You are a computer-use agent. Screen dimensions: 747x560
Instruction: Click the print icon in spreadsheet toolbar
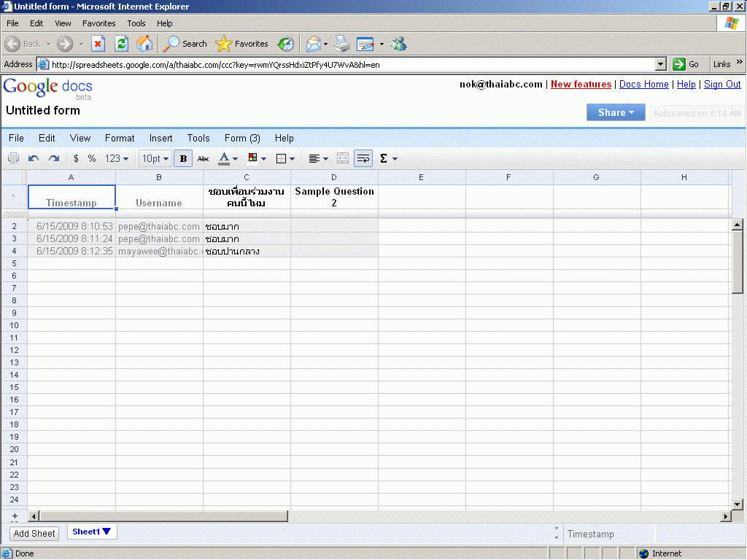pyautogui.click(x=13, y=158)
